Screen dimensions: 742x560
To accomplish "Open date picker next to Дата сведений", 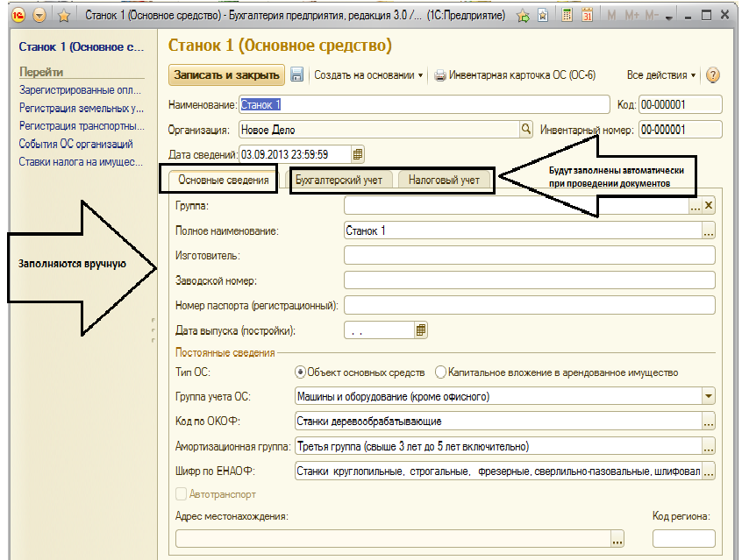I will [x=358, y=154].
